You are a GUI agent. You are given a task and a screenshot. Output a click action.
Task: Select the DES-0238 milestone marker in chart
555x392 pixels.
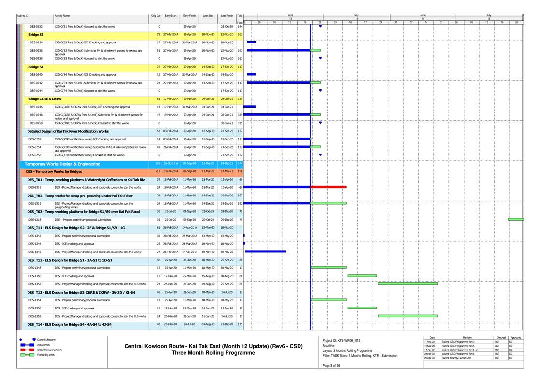[320, 58]
